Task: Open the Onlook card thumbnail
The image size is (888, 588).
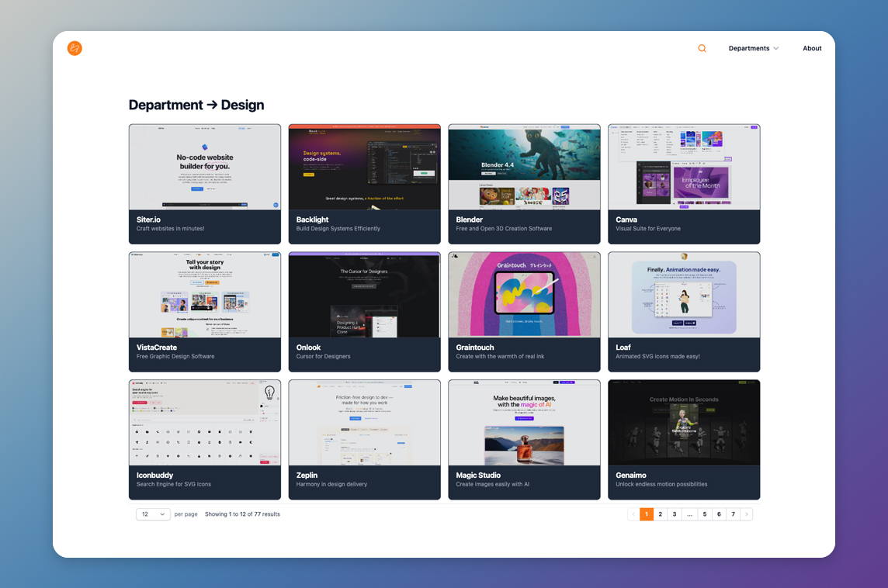Action: 364,295
